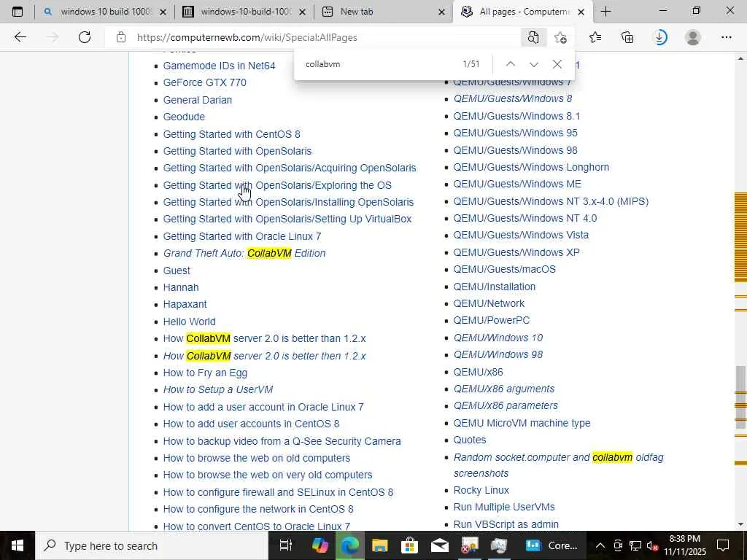Open Collections panel
This screenshot has width=747, height=560.
pyautogui.click(x=627, y=37)
